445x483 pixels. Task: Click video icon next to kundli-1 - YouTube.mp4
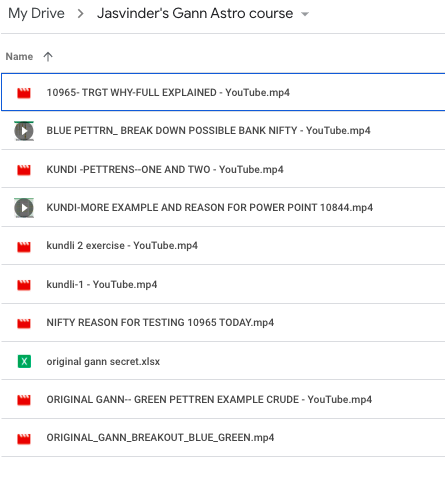click(x=24, y=285)
